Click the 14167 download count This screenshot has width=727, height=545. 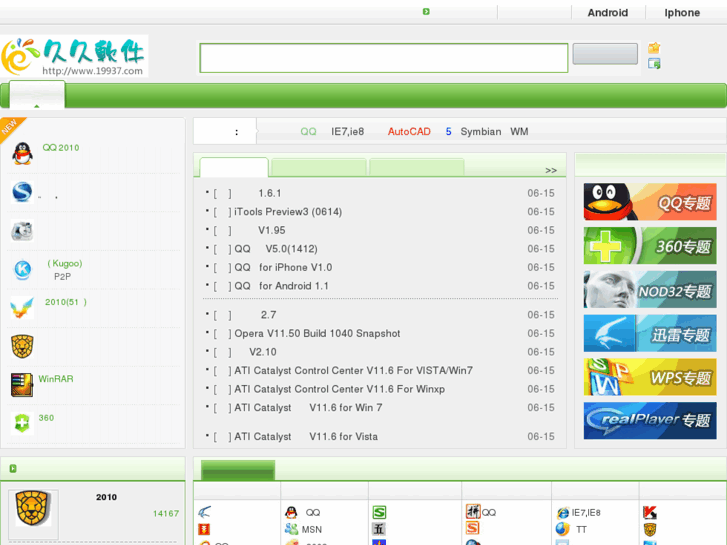click(x=166, y=513)
